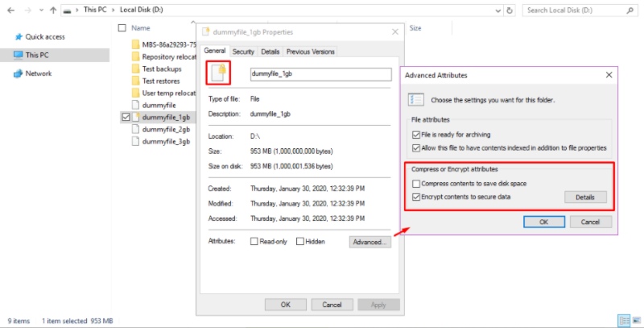
Task: Check Compress contents to save disk space
Action: pyautogui.click(x=415, y=185)
